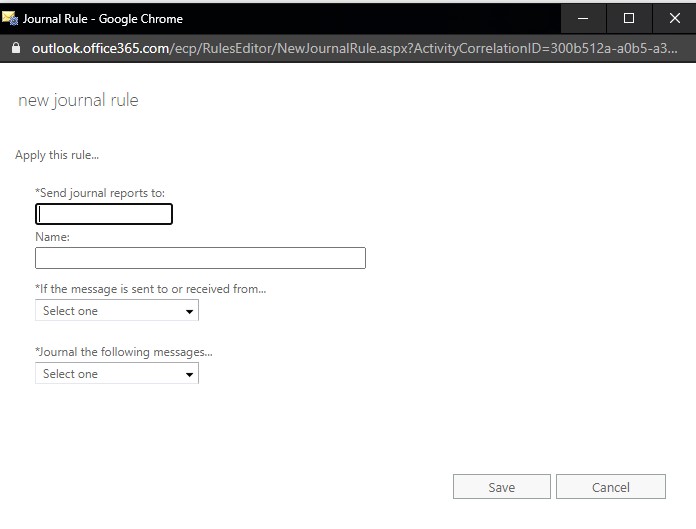Screen dimensions: 696x529
Task: Maximize the Journal Rule window
Action: point(629,18)
